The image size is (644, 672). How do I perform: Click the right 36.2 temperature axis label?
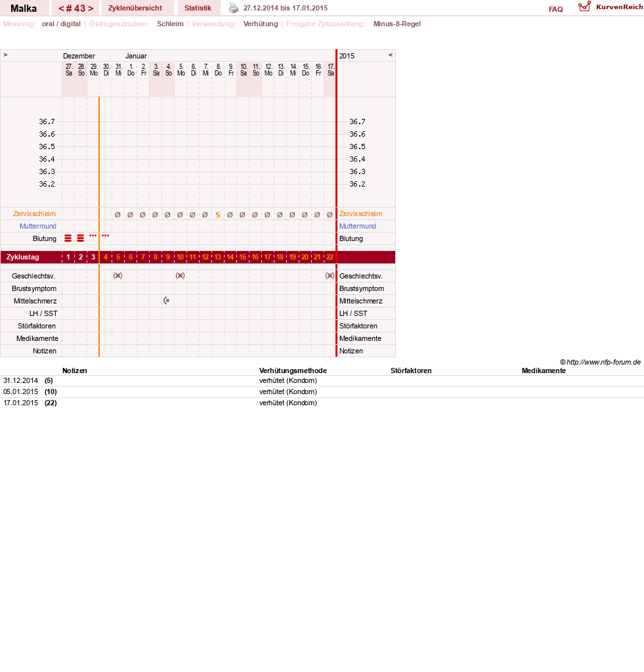[x=357, y=184]
